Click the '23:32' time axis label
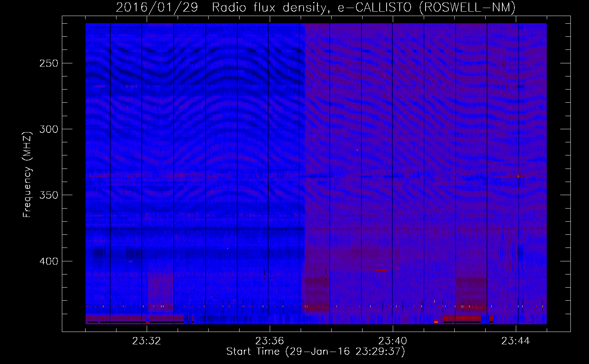Screen dimensions: 589x364 [146, 341]
